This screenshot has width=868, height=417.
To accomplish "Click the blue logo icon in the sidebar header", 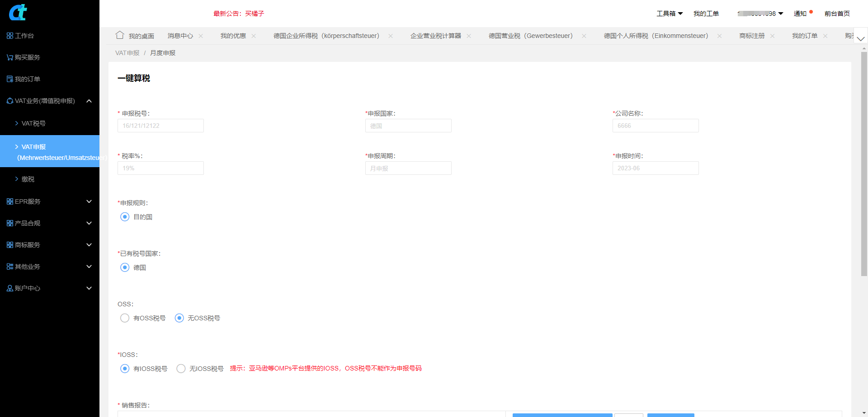I will (x=18, y=12).
